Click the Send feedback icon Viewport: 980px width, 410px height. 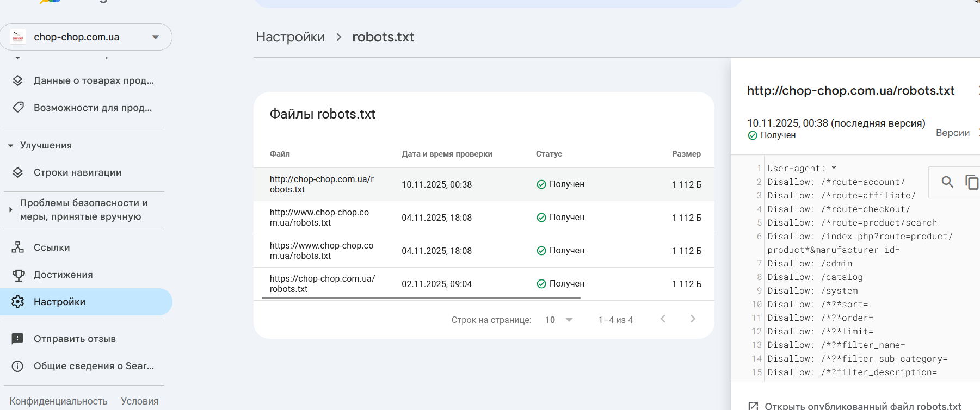pyautogui.click(x=18, y=339)
